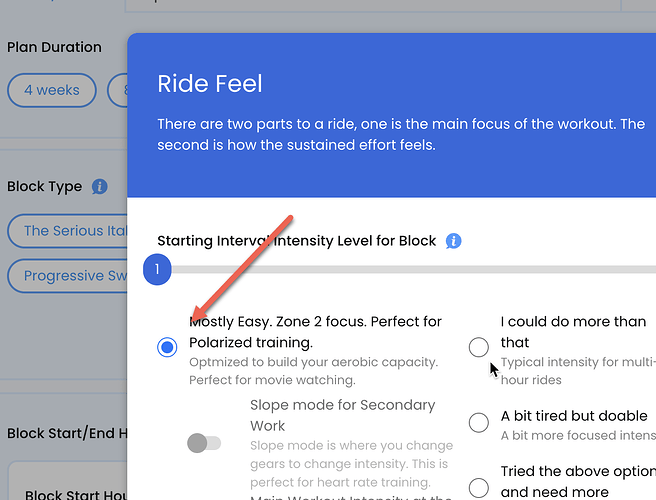This screenshot has width=656, height=500.
Task: Pick 'Tried the above option' radio button
Action: (479, 487)
